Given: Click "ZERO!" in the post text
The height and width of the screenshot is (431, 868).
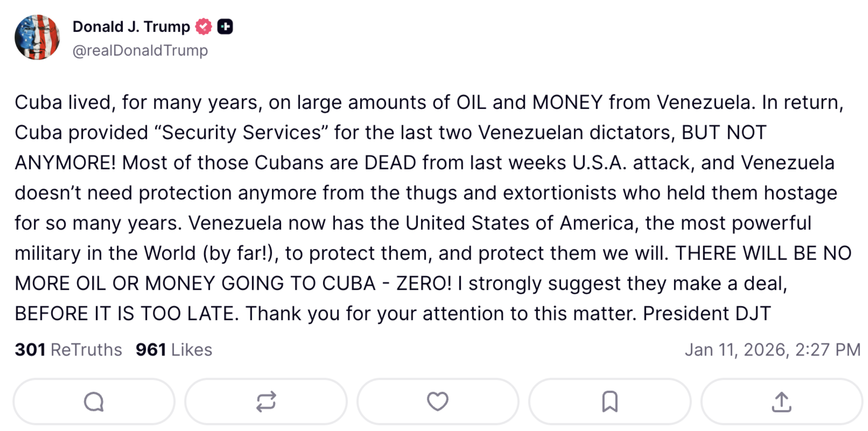Looking at the screenshot, I should pos(424,283).
